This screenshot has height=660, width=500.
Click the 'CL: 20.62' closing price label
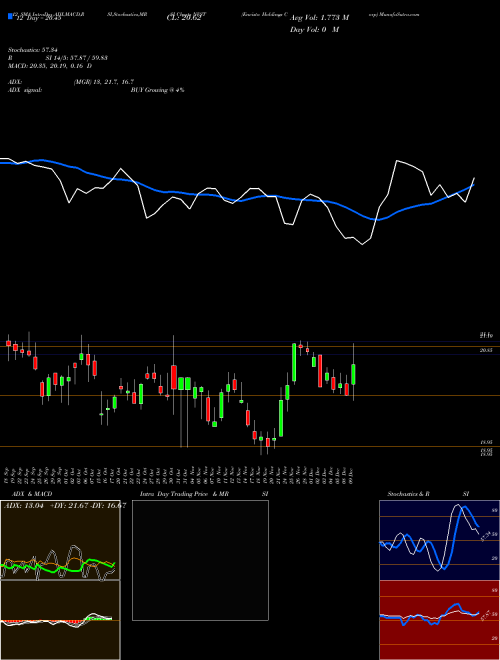[x=182, y=18]
